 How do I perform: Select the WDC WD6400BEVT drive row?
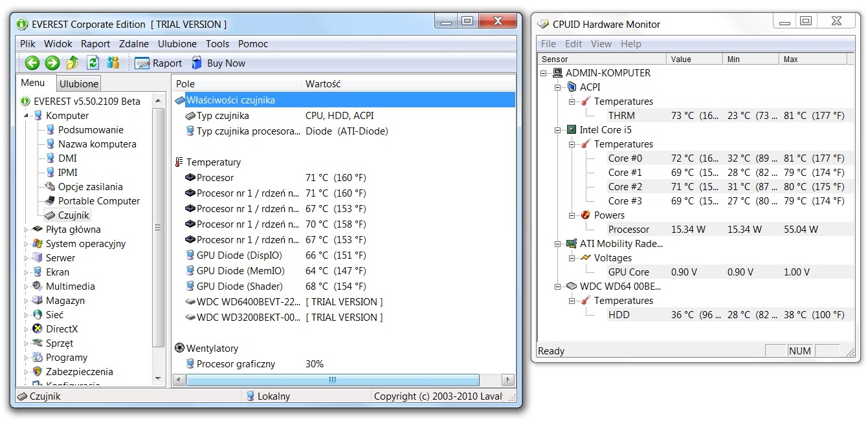point(344,302)
